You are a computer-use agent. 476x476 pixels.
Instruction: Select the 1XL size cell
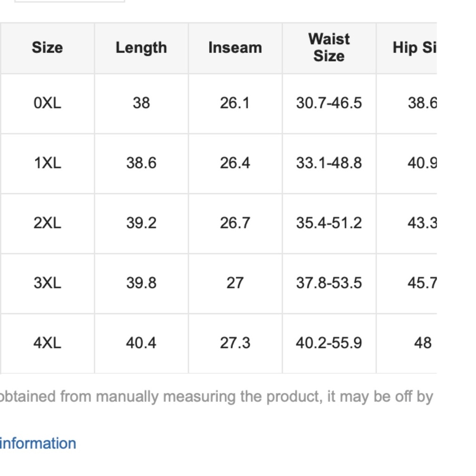[x=47, y=163]
